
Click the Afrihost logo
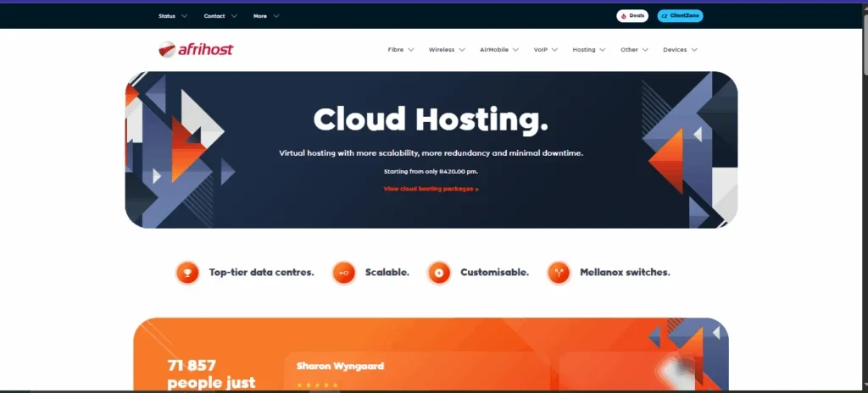196,49
